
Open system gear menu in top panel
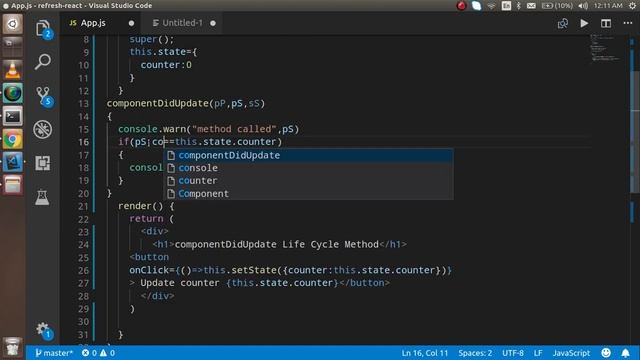pyautogui.click(x=632, y=6)
